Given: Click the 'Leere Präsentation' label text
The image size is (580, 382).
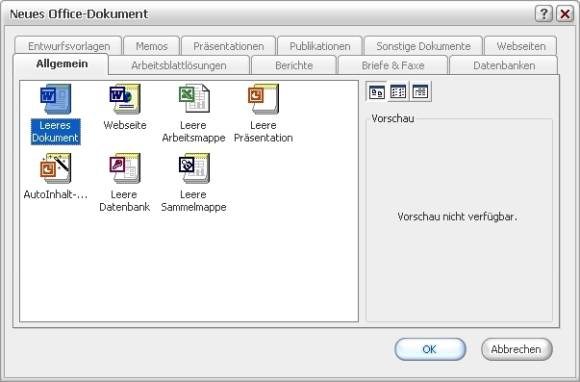Looking at the screenshot, I should click(x=263, y=131).
